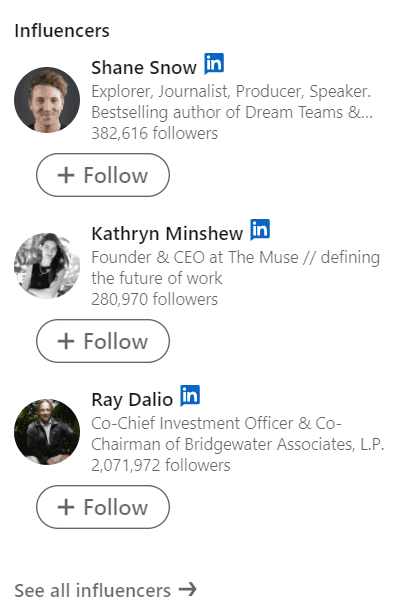Follow Kathryn Minshew
This screenshot has width=397, height=606.
pyautogui.click(x=103, y=341)
